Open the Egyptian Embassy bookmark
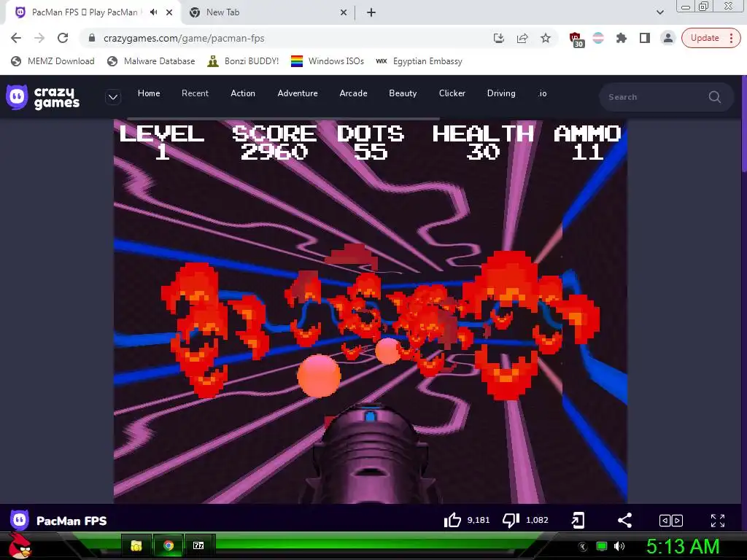The width and height of the screenshot is (747, 560). 419,61
